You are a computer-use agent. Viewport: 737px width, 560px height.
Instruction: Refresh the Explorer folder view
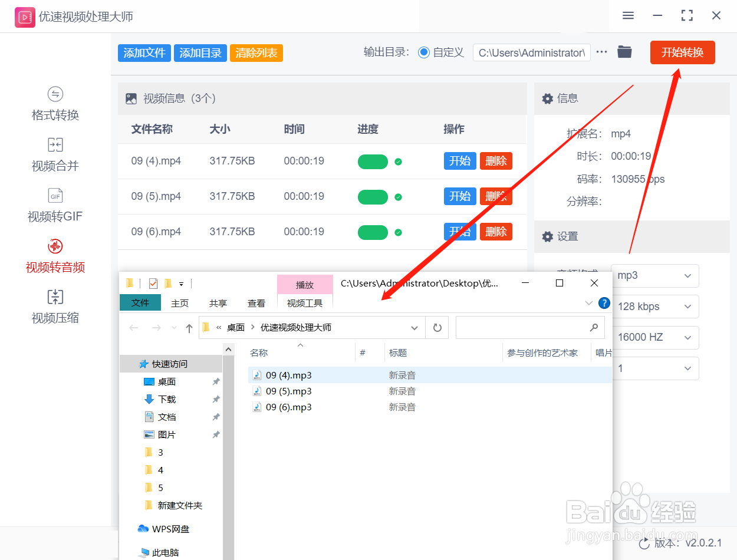[437, 328]
